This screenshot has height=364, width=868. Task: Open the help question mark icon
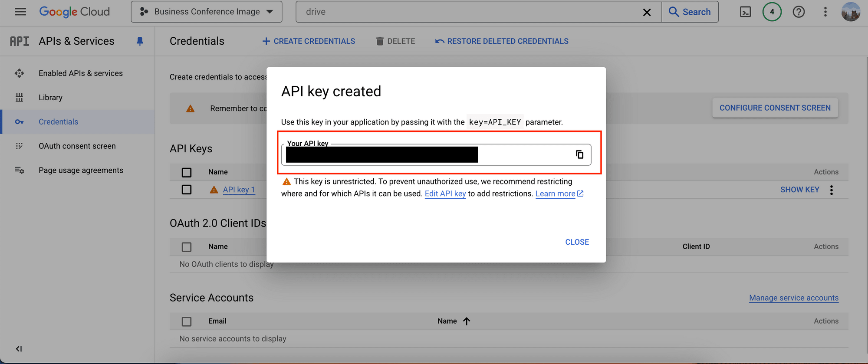[799, 12]
